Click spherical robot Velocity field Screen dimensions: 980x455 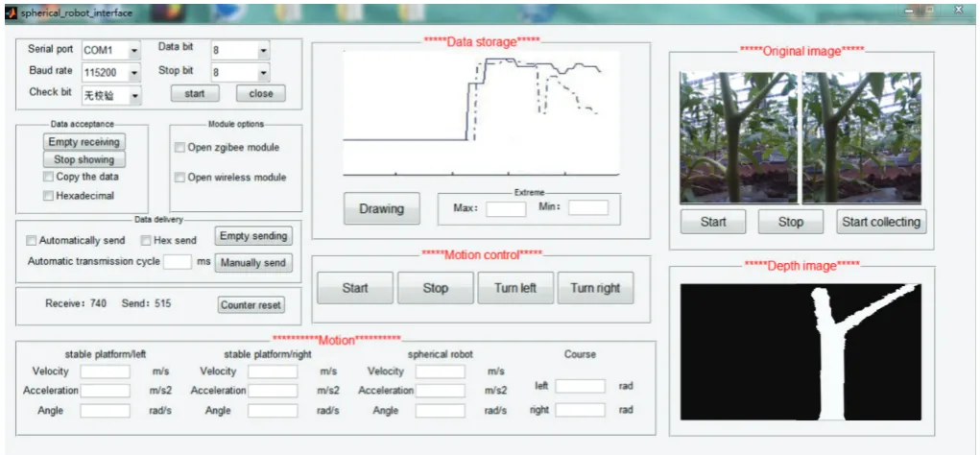coord(440,371)
